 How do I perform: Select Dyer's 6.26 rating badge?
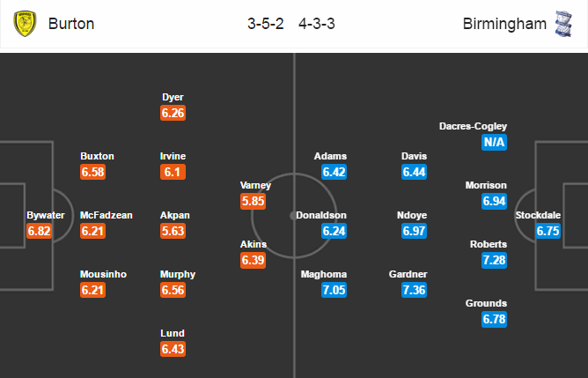(173, 113)
